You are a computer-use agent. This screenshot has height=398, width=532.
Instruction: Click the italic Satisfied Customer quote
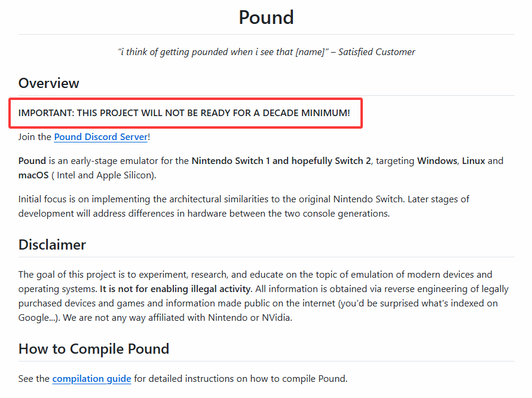tap(266, 51)
